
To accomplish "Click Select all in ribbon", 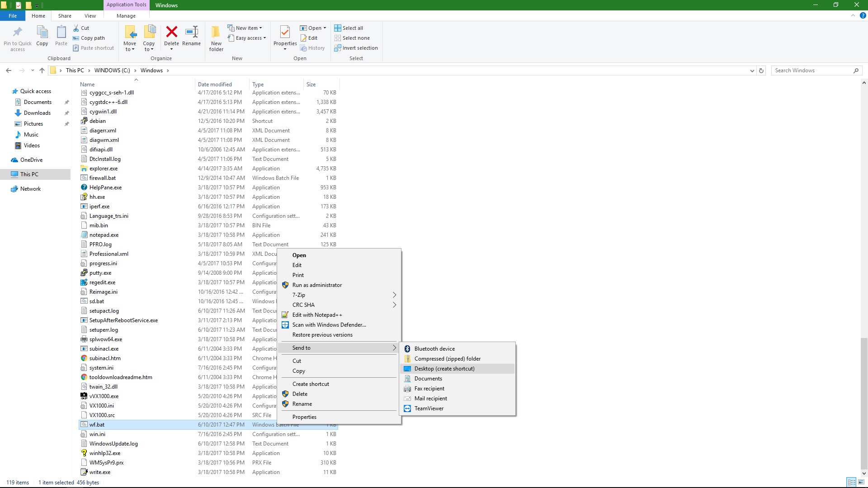I will coord(349,28).
